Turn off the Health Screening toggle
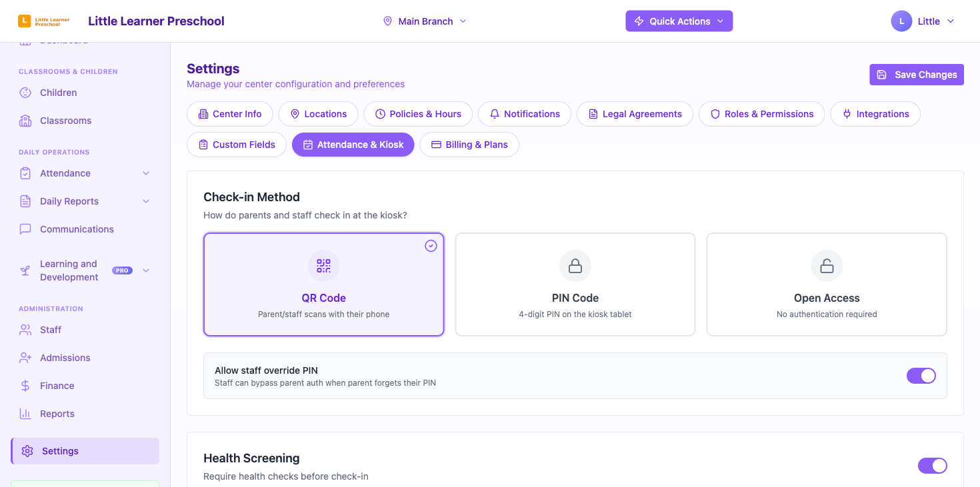 click(933, 466)
